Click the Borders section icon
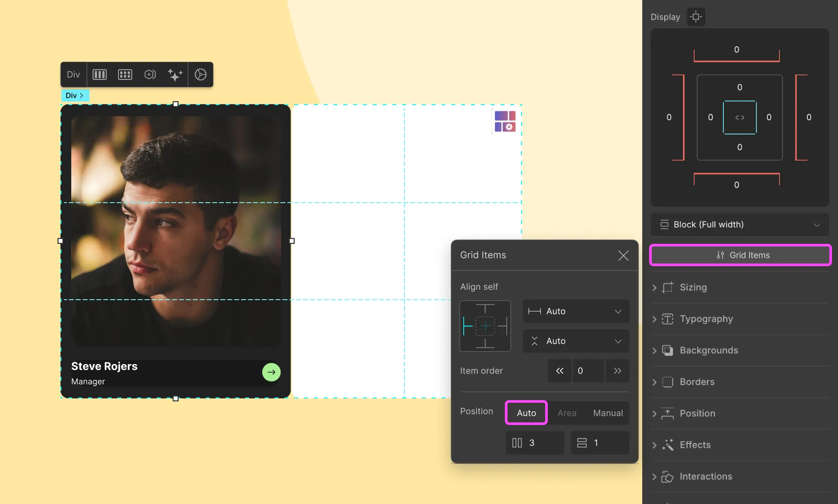Viewport: 838px width, 504px height. coord(668,382)
